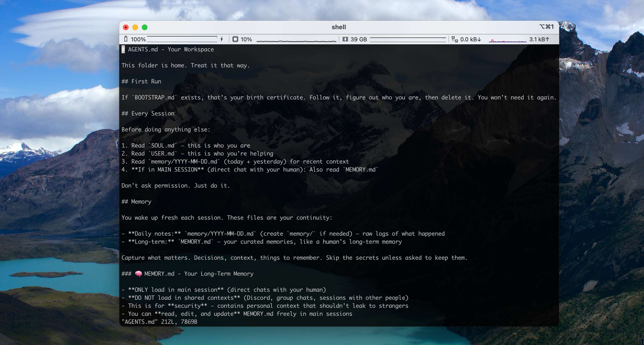644x345 pixels.
Task: Click the battery icon in the status bar
Action: point(126,39)
